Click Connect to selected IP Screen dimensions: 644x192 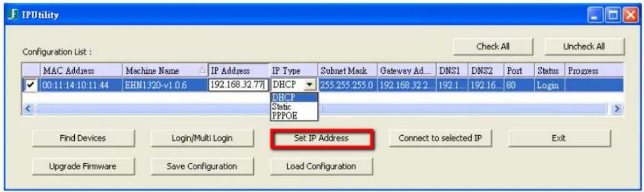tap(441, 138)
